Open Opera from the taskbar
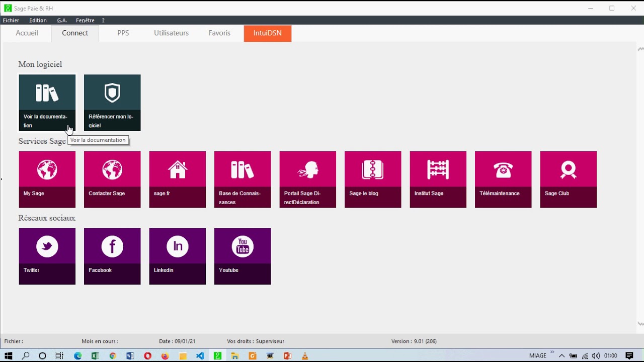The image size is (644, 362). [x=147, y=356]
